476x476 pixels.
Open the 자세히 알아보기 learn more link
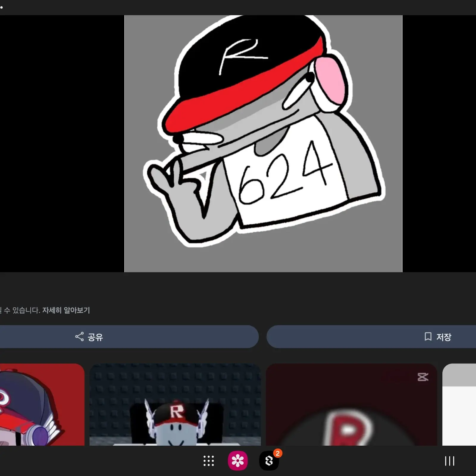click(x=66, y=310)
